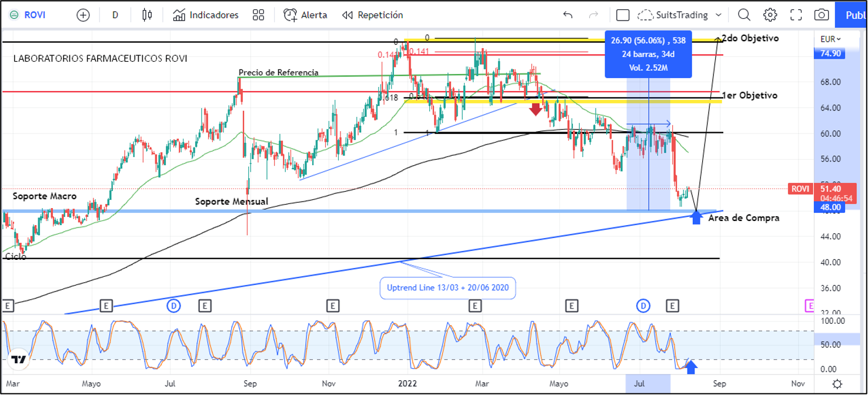This screenshot has height=395, width=868.
Task: Click the add symbol plus icon
Action: [84, 15]
